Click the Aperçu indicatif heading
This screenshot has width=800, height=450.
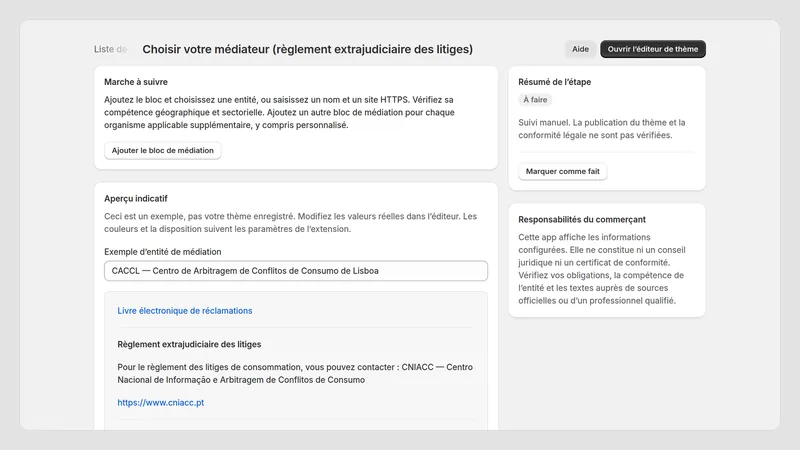pyautogui.click(x=136, y=198)
